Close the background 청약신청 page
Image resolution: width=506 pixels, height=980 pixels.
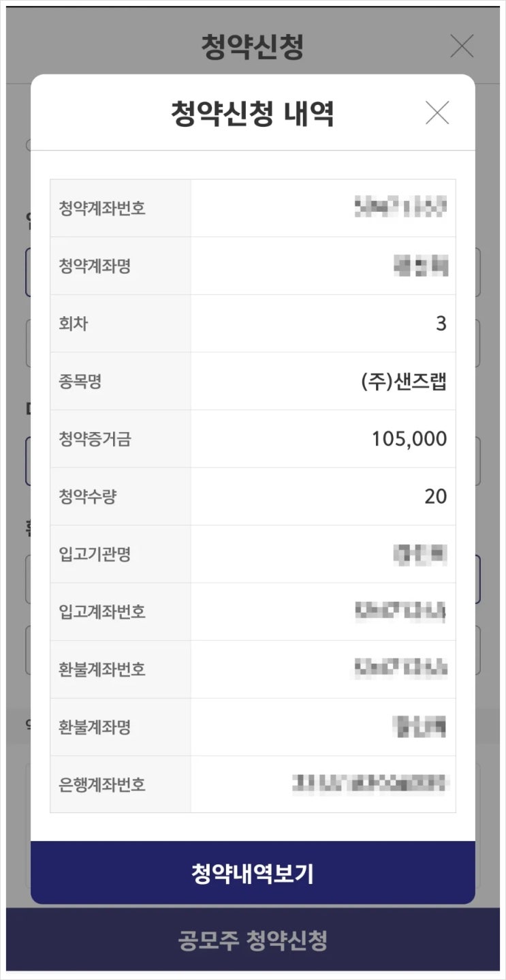click(x=462, y=46)
